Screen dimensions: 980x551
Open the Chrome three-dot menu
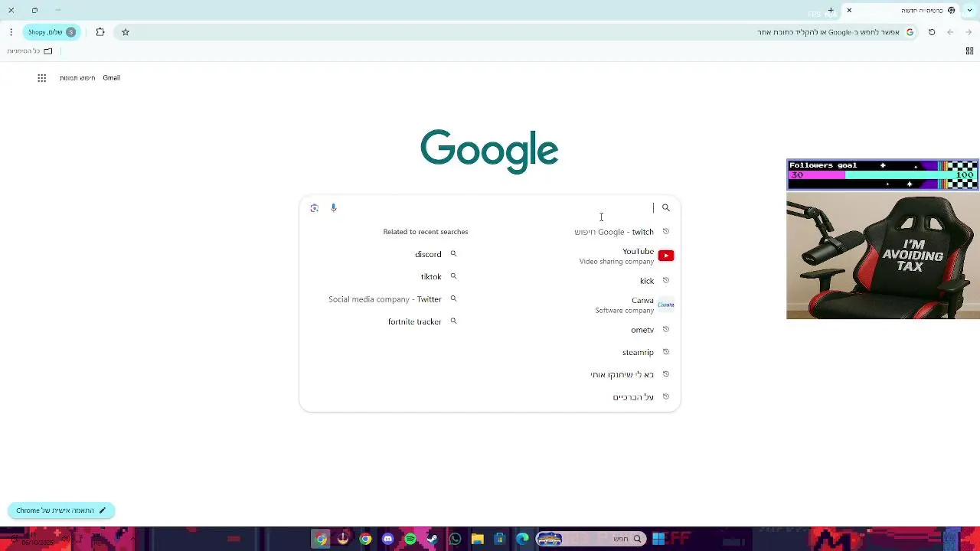pyautogui.click(x=11, y=32)
